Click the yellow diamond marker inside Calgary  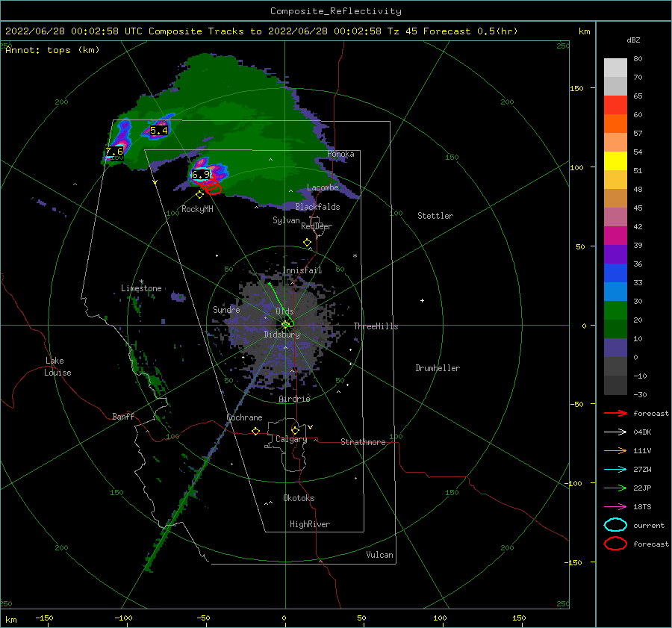(295, 430)
